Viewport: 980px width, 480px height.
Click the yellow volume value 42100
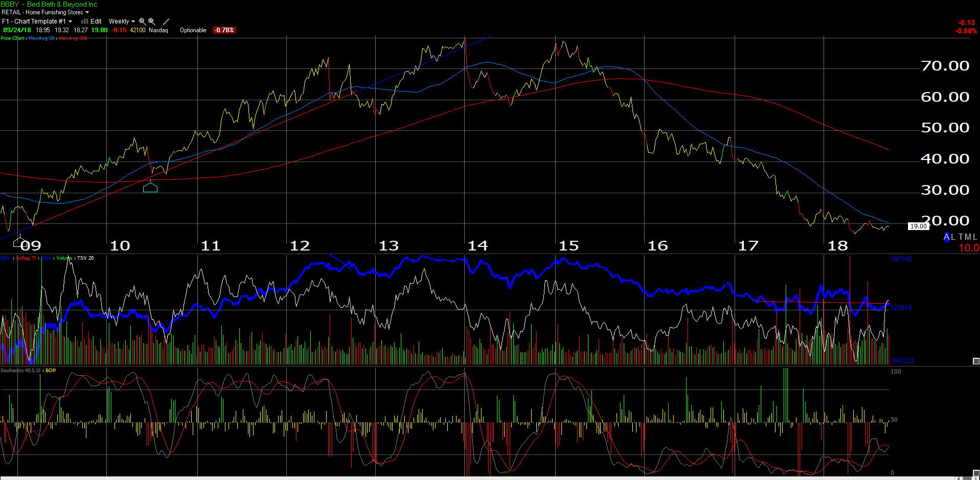click(138, 30)
